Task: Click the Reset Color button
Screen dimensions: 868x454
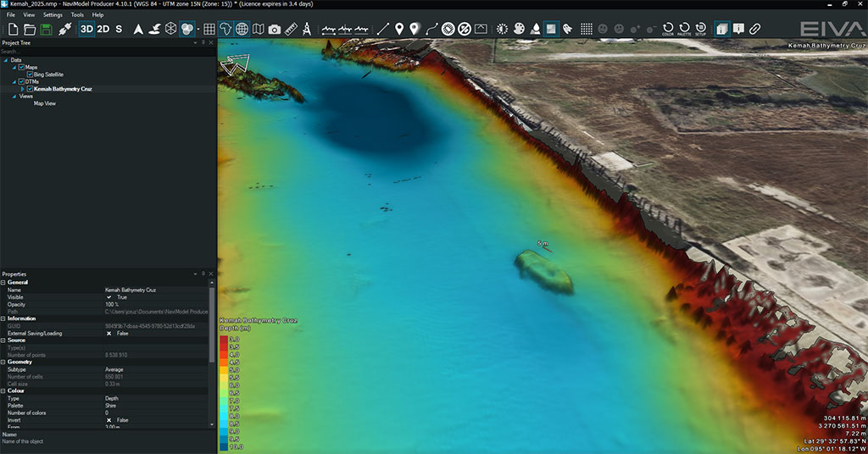Action: click(668, 29)
